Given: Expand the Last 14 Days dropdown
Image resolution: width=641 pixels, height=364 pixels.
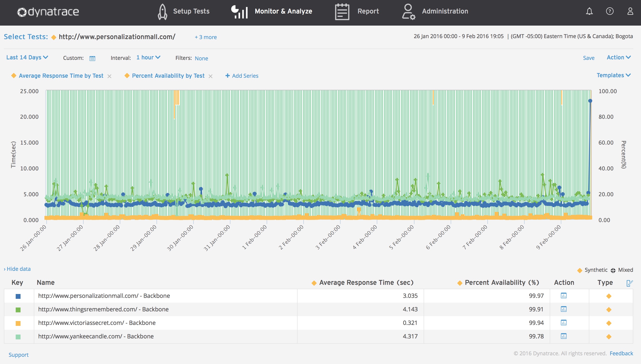Looking at the screenshot, I should [27, 57].
